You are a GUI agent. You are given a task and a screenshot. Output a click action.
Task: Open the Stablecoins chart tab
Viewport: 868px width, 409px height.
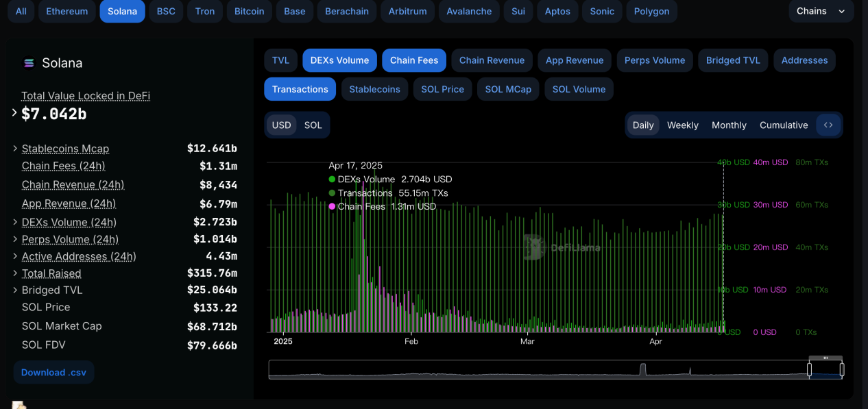[x=374, y=89]
